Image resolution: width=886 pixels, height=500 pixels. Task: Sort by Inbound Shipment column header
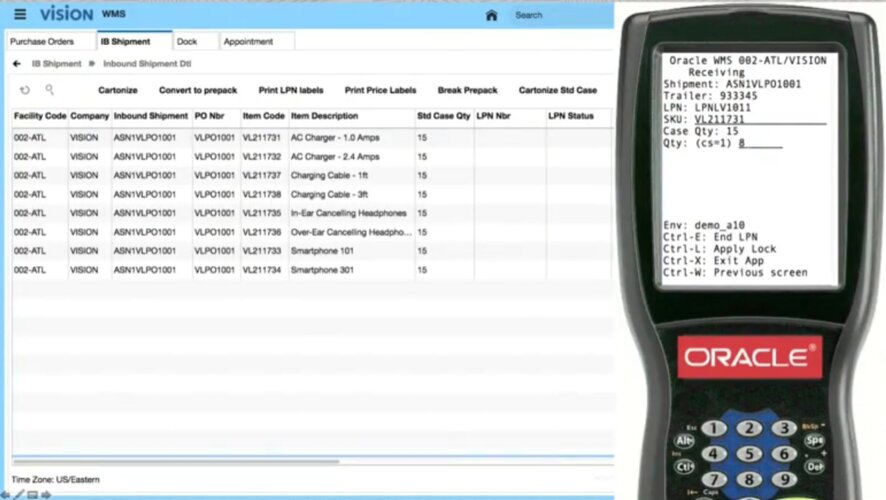pos(150,116)
